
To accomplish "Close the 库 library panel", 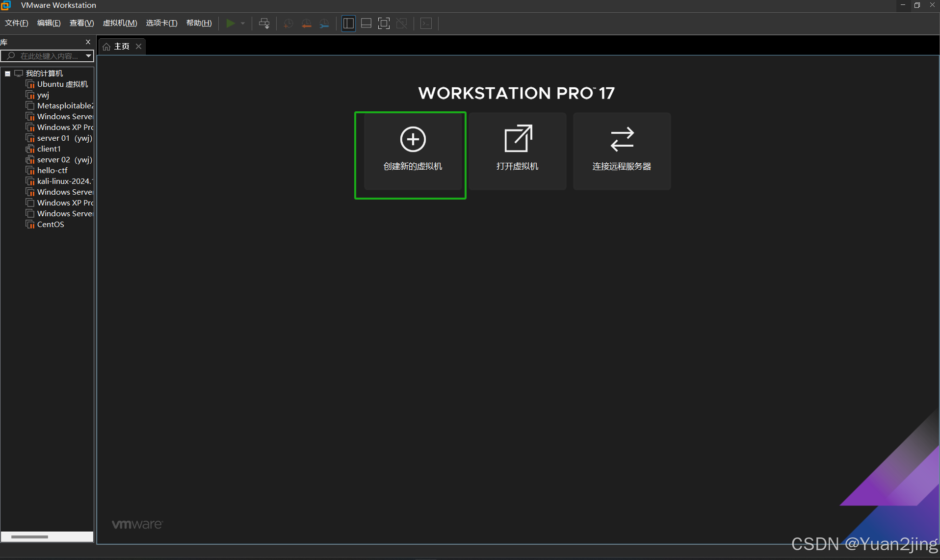I will point(88,42).
